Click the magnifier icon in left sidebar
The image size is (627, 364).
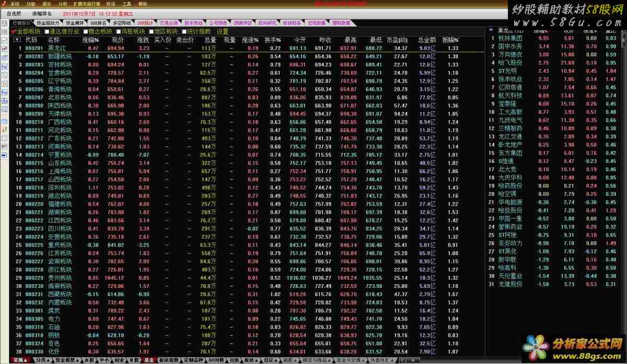click(x=5, y=110)
